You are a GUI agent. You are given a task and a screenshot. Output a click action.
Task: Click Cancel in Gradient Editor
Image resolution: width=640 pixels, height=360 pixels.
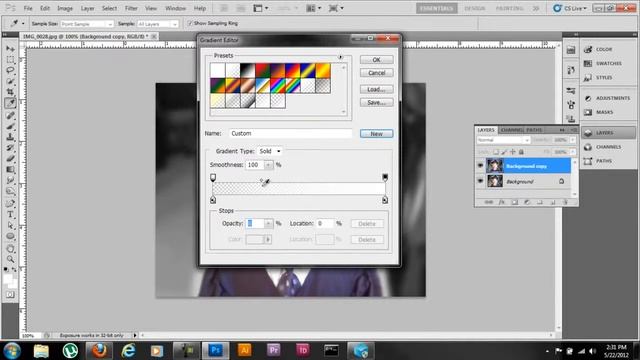click(x=376, y=73)
